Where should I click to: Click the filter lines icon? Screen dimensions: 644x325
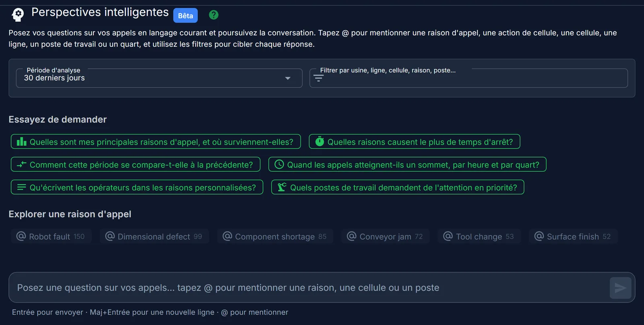pyautogui.click(x=318, y=79)
